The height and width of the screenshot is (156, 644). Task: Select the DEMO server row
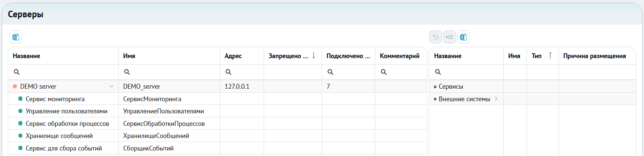217,86
